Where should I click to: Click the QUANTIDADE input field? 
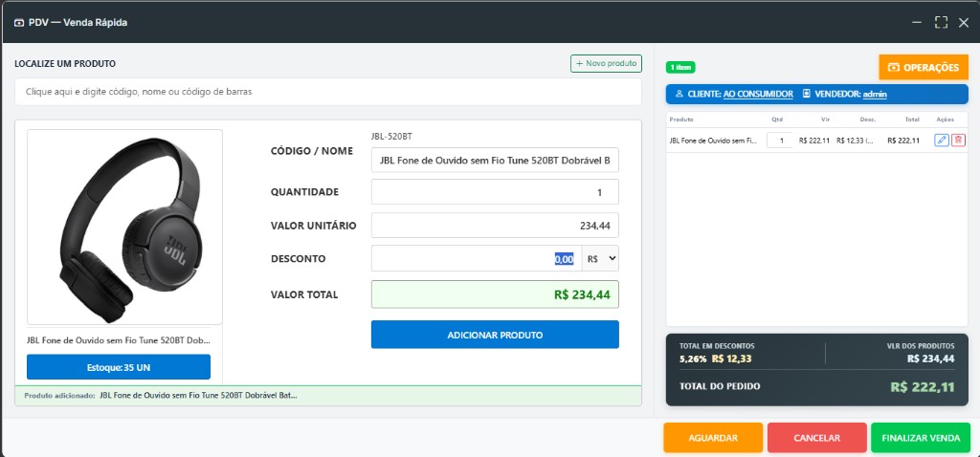(x=495, y=191)
